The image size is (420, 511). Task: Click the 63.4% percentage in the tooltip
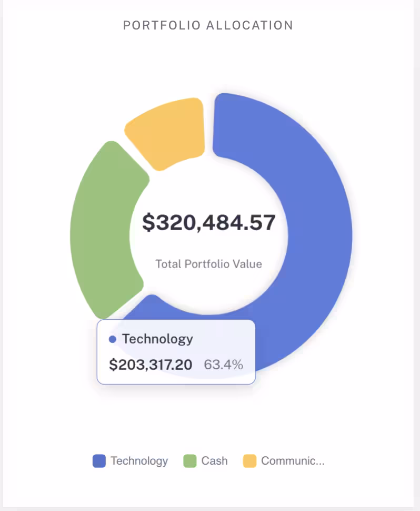pos(223,364)
